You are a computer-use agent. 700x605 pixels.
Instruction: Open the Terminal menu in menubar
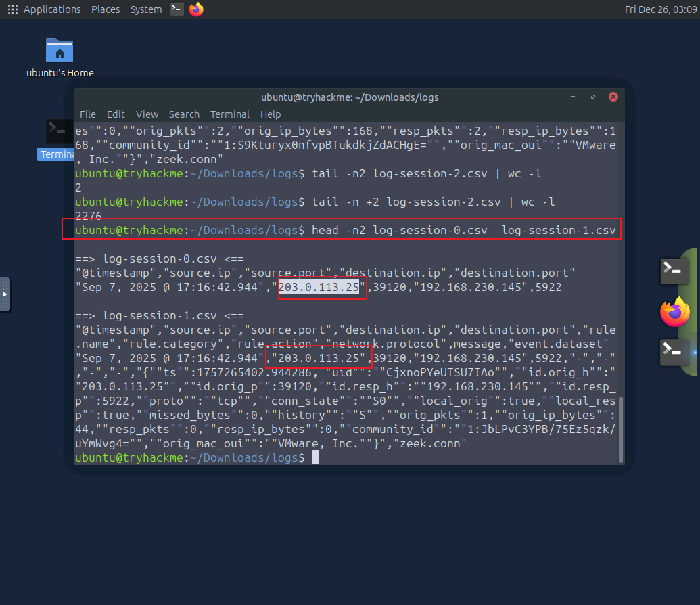[x=229, y=114]
